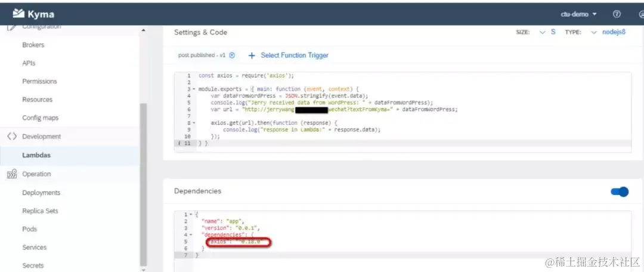Collapse code fold arrow on line 3
This screenshot has height=272, width=644.
[x=193, y=89]
